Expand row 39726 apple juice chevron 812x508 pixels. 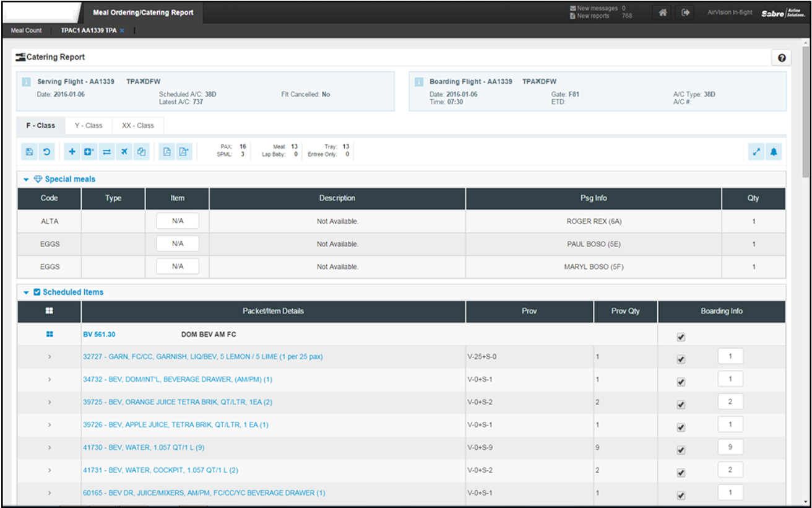click(50, 425)
